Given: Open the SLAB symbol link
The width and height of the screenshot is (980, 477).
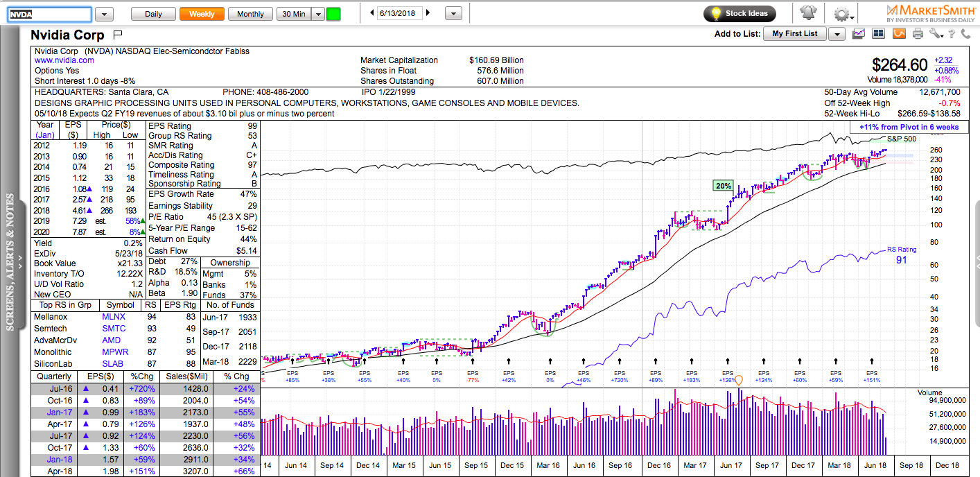Looking at the screenshot, I should [113, 363].
